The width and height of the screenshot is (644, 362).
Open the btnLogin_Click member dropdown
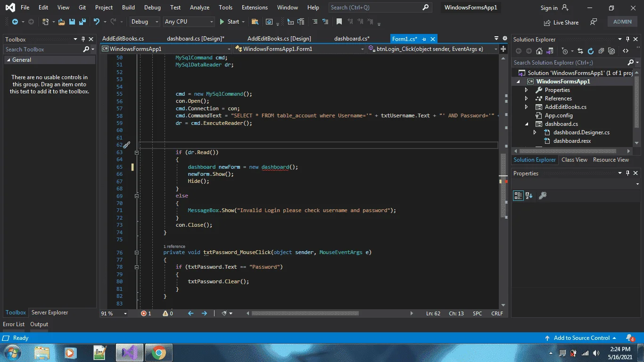coord(433,49)
